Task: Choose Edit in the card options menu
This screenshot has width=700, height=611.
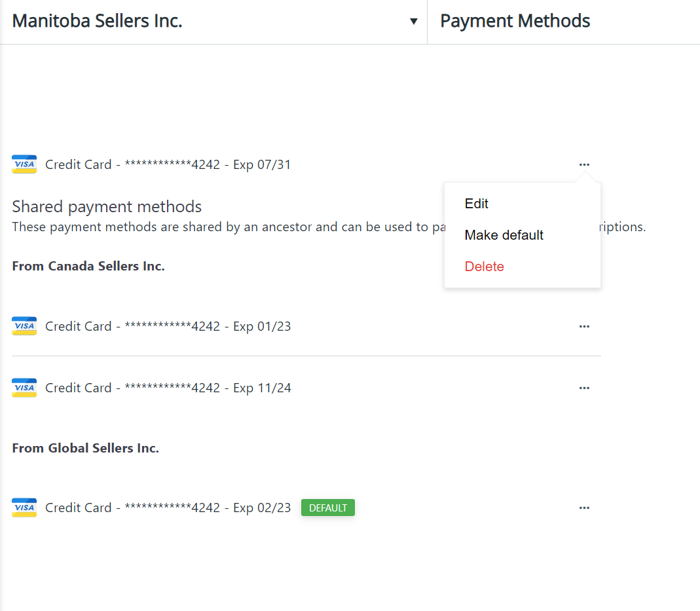Action: [x=476, y=204]
